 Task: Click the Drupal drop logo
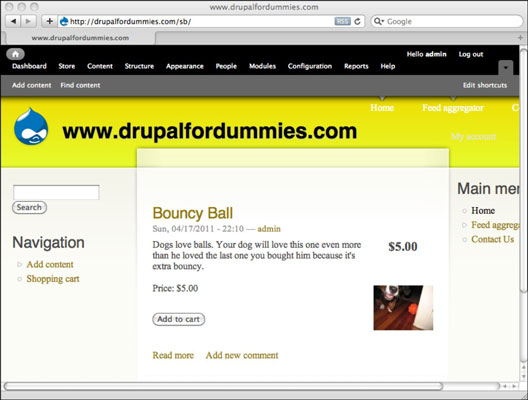31,126
